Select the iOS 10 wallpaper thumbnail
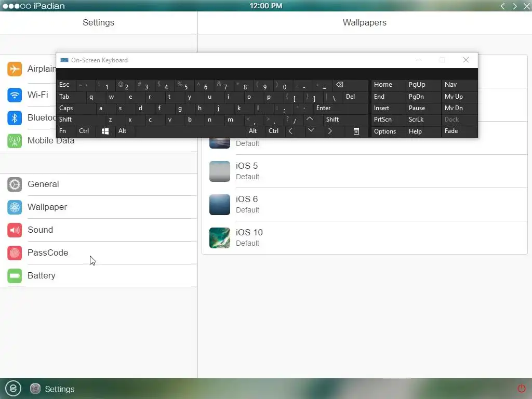The image size is (532, 399). click(x=220, y=238)
